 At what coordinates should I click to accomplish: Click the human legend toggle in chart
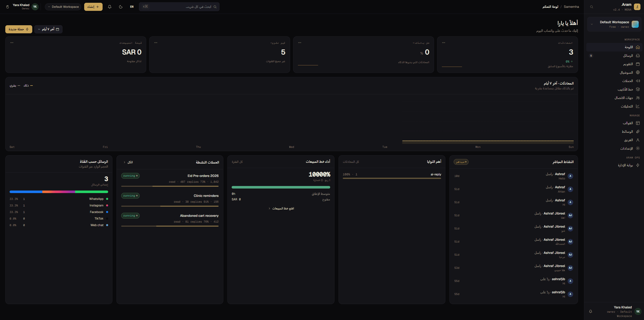click(15, 86)
